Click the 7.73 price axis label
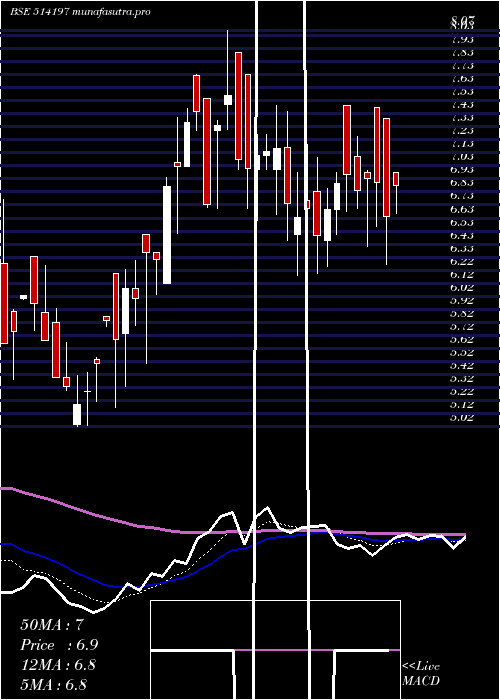 [462, 66]
